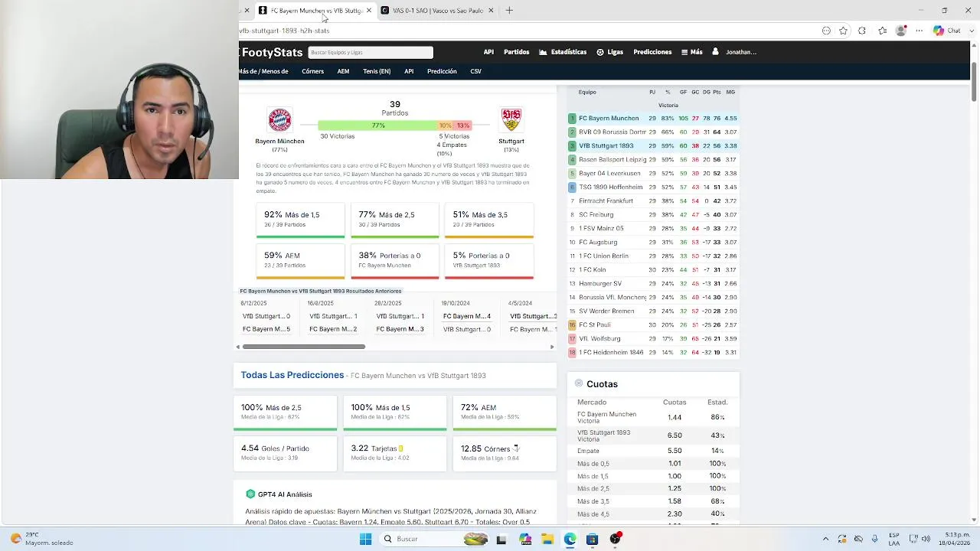
Task: Go to AEM subnav link
Action: 343,71
